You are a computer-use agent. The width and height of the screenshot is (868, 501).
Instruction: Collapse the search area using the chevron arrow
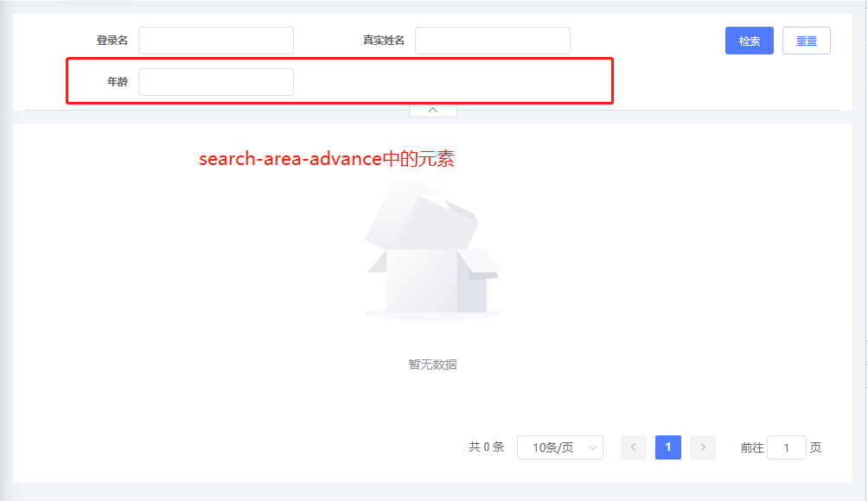coord(432,108)
